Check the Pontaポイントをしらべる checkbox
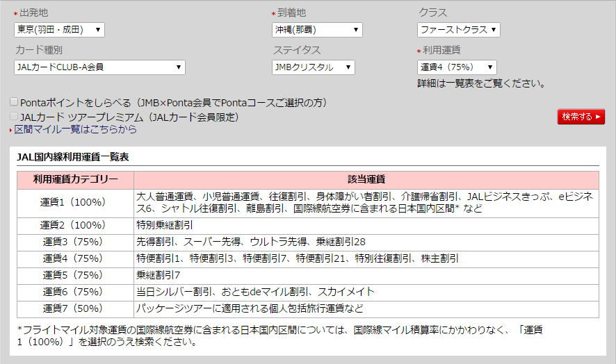This screenshot has width=616, height=364. 14,102
